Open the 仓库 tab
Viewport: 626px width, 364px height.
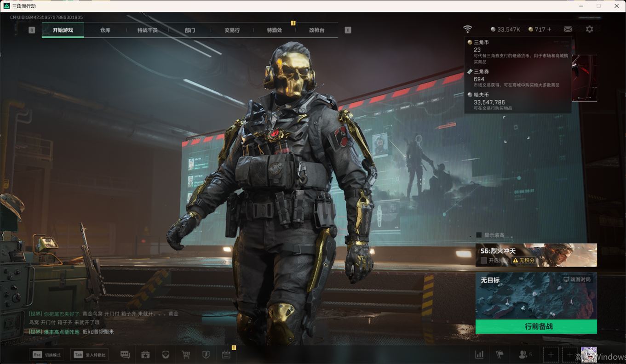[x=105, y=30]
